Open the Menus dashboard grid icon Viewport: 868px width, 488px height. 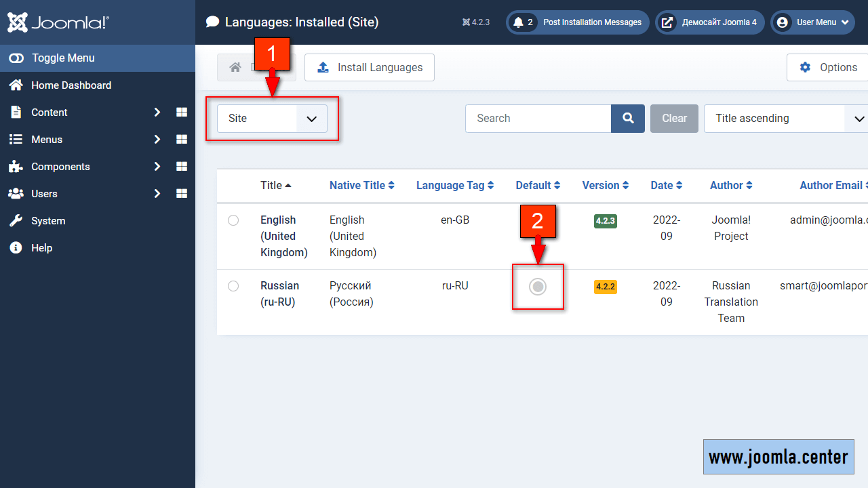[182, 140]
